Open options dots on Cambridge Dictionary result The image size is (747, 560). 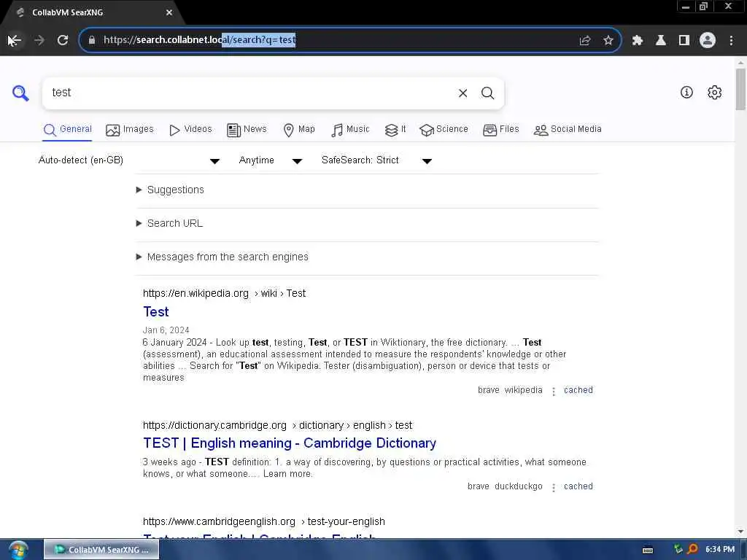tap(554, 488)
